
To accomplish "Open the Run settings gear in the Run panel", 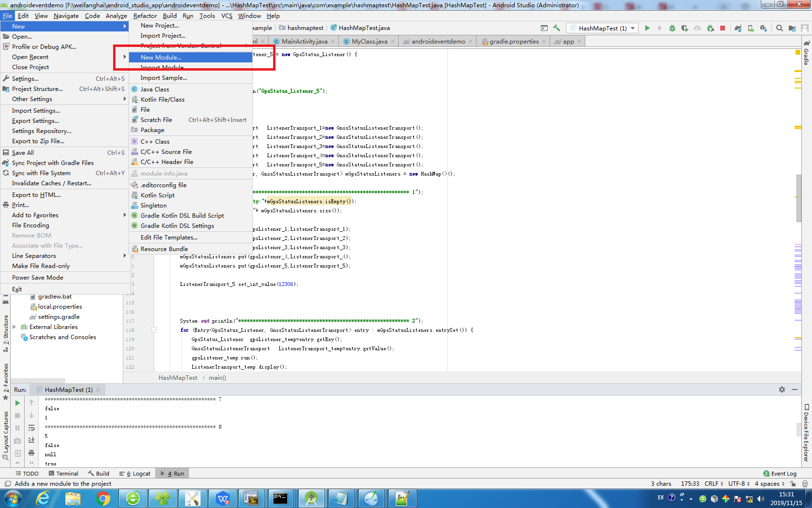I will (782, 389).
